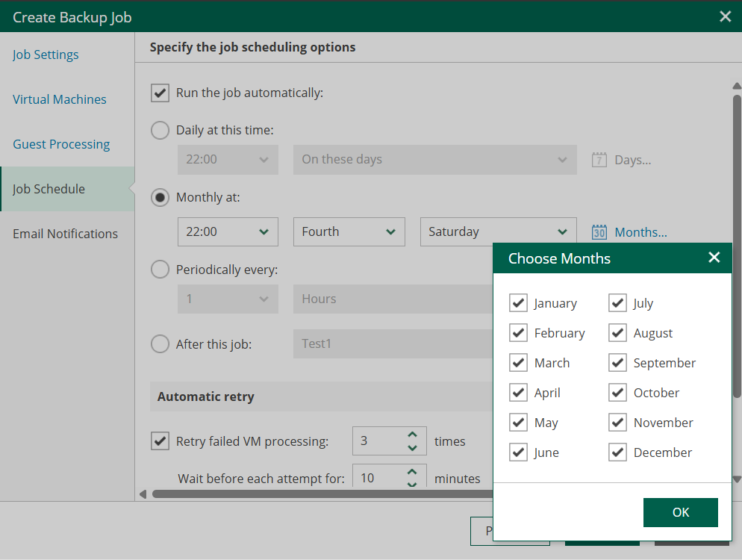Viewport: 742px width, 560px height.
Task: Select Daily at this time option
Action: [160, 130]
